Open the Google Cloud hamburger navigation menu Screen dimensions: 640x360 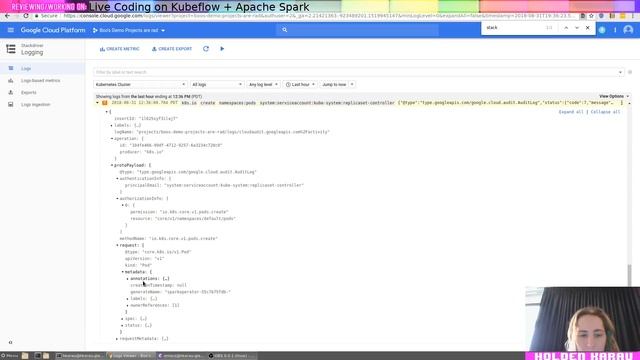11,30
